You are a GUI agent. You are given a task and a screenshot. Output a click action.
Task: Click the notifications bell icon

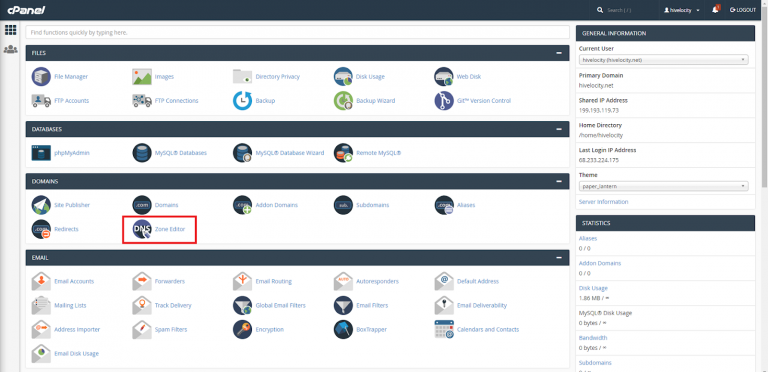716,10
